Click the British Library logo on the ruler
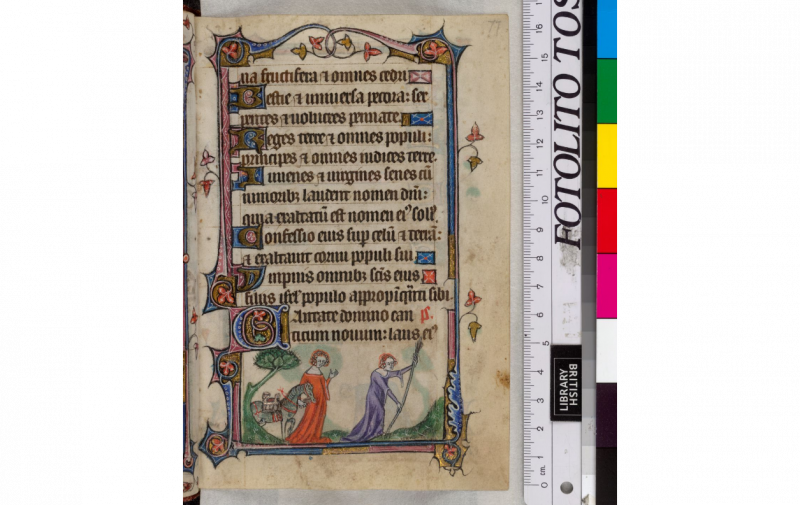800x505 pixels. [566, 383]
